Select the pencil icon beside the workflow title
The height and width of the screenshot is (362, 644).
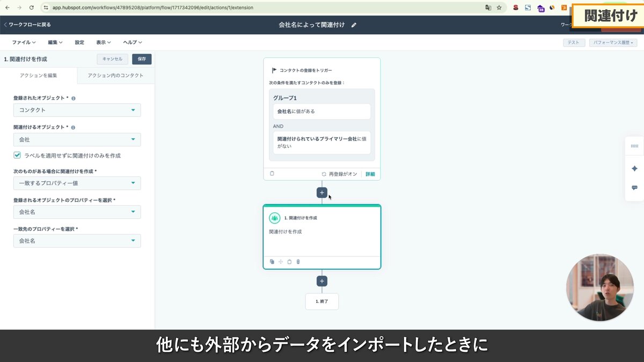[353, 24]
